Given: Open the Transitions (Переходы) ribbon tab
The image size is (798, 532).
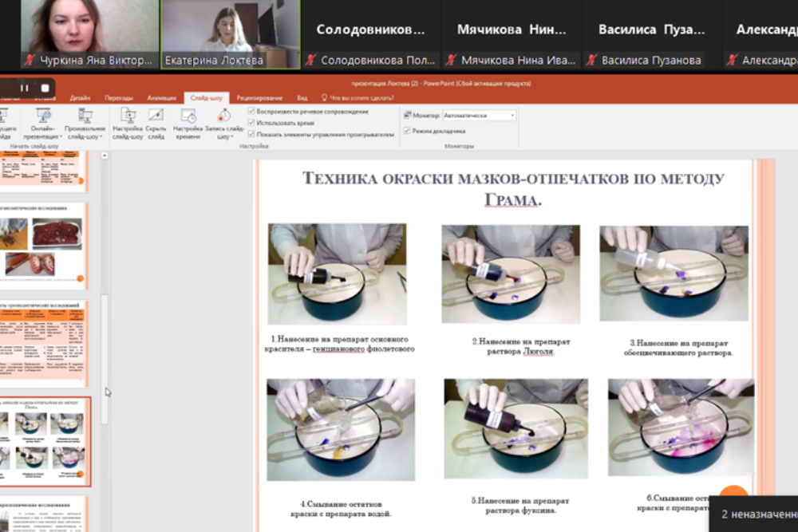Looking at the screenshot, I should tap(119, 98).
